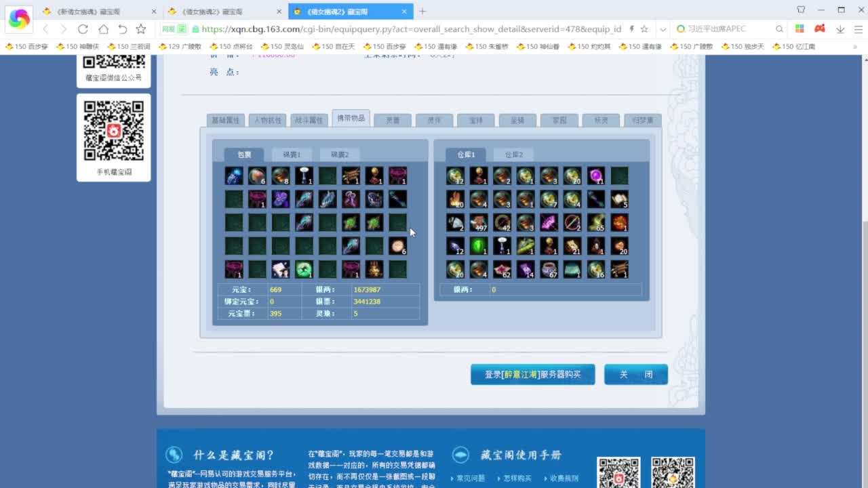Click the 登录[醉意江湖]服务器购买 button

[x=533, y=374]
